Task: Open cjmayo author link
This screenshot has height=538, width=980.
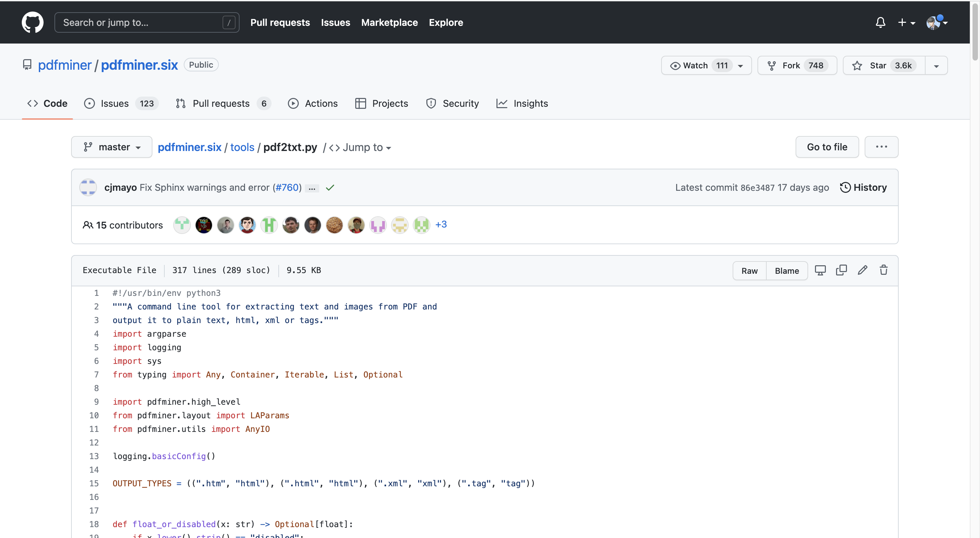Action: pyautogui.click(x=120, y=187)
